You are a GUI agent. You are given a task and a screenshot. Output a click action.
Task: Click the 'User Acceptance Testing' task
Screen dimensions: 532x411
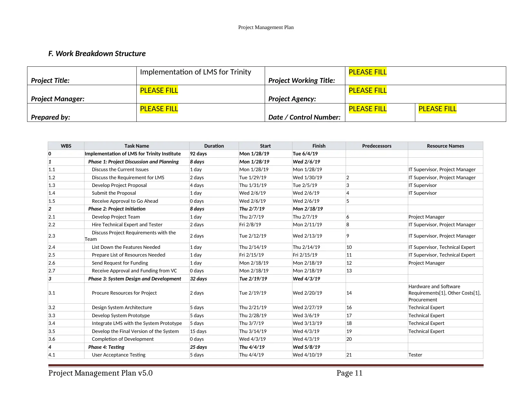(119, 355)
